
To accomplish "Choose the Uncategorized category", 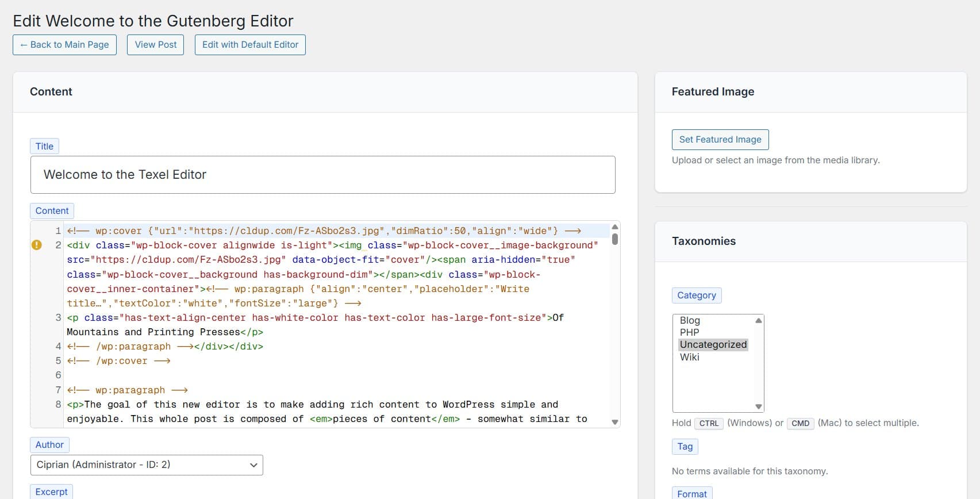I will pyautogui.click(x=713, y=344).
